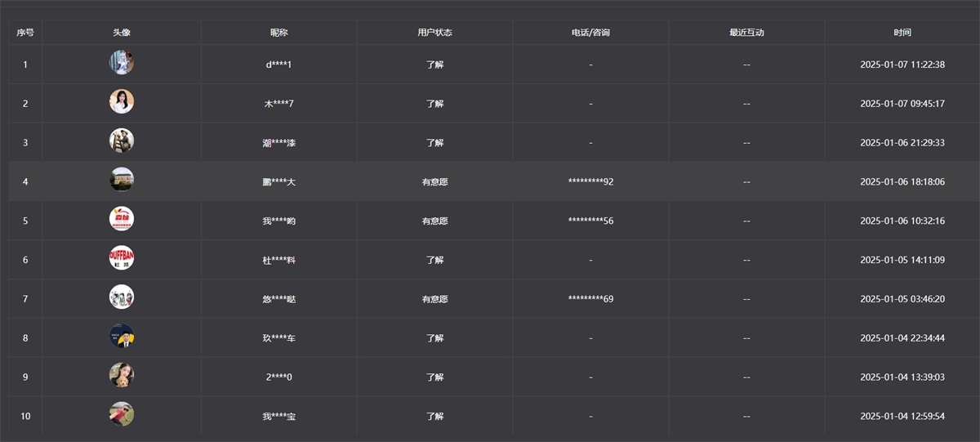Viewport: 980px width, 442px height.
Task: Click the building avatar for 鹏****大
Action: tap(122, 181)
